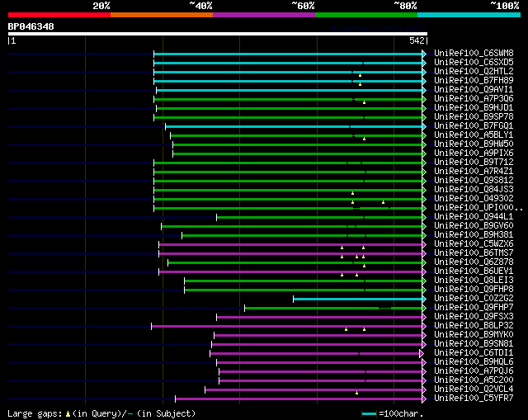Click the green ~80% legend segment
This screenshot has height=420, width=528.
366,15
